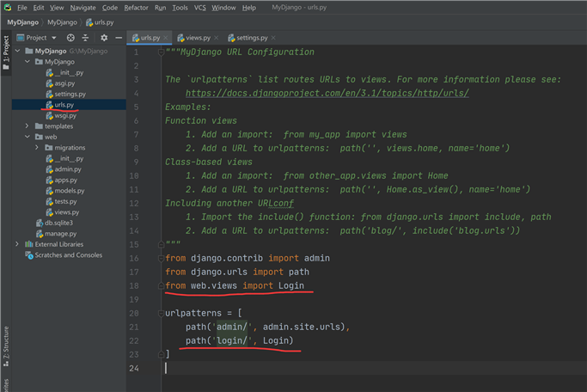Click the migrations folder icon

[49, 148]
